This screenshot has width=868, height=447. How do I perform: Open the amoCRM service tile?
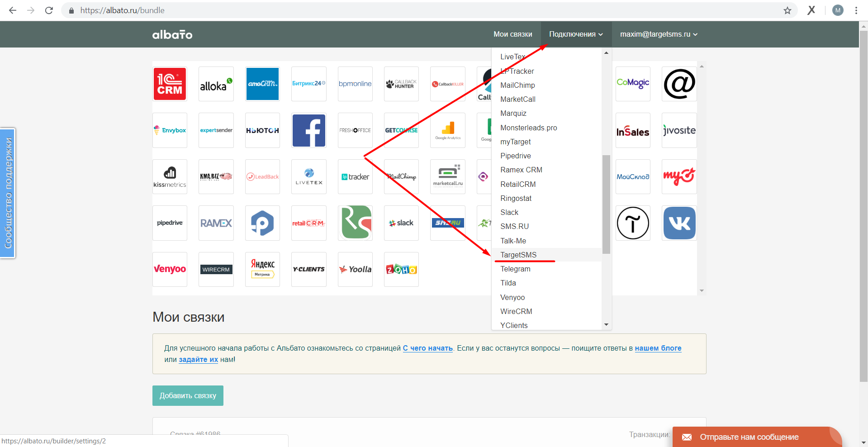(262, 84)
